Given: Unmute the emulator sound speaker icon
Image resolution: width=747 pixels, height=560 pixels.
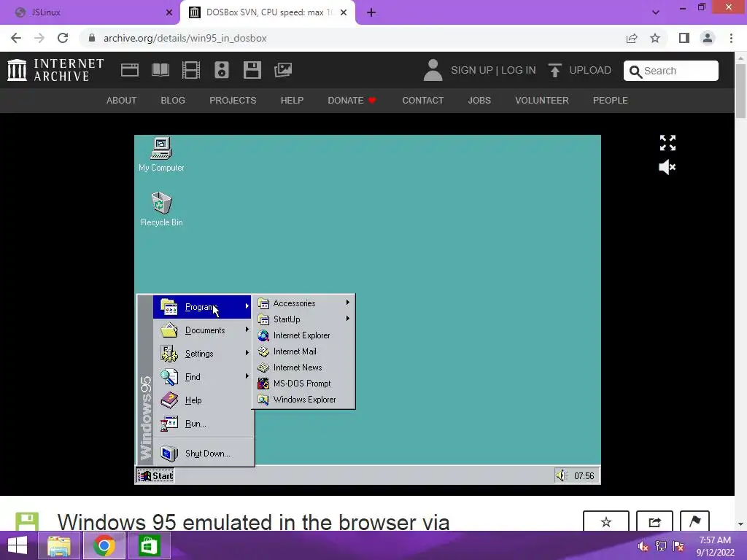Looking at the screenshot, I should (667, 167).
